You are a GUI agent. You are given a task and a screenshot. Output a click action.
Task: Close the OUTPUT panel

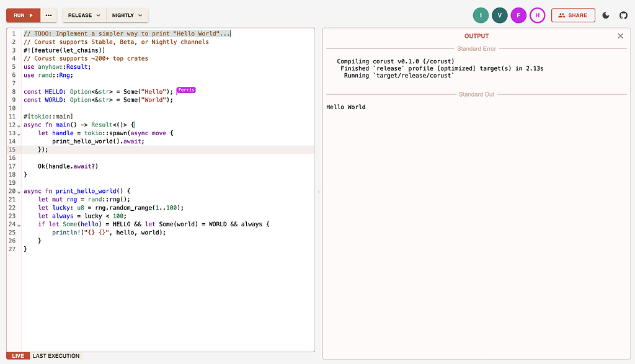click(620, 36)
